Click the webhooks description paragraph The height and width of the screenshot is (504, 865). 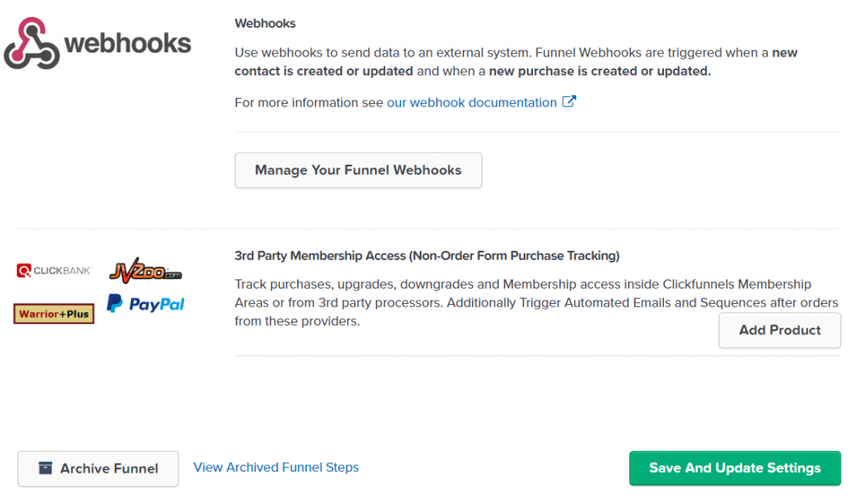point(516,62)
